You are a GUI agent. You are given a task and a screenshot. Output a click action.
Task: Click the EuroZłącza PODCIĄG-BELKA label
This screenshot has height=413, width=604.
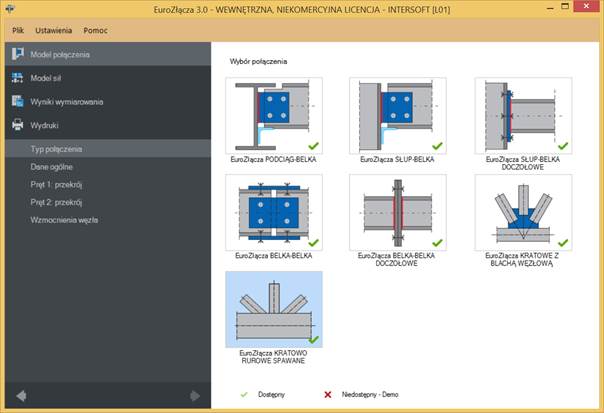(273, 159)
